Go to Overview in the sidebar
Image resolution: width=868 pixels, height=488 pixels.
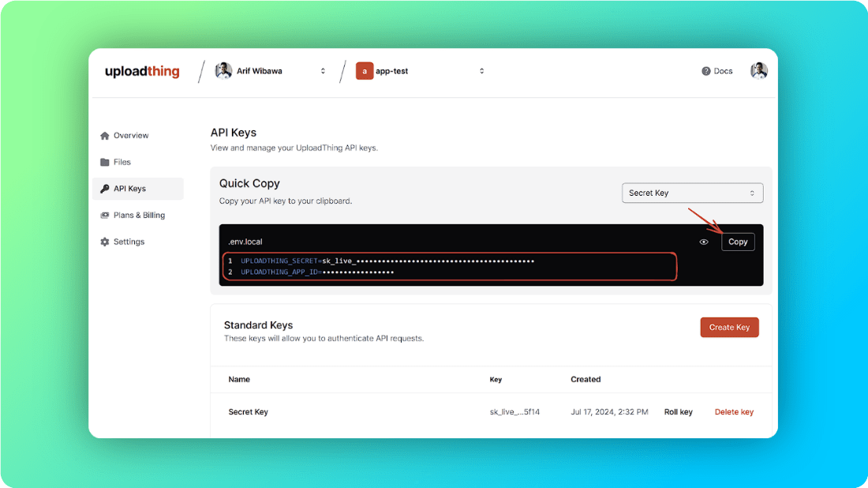click(138, 135)
